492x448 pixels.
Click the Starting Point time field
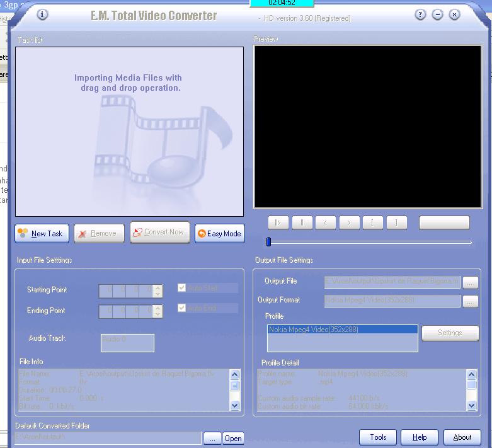tap(126, 291)
